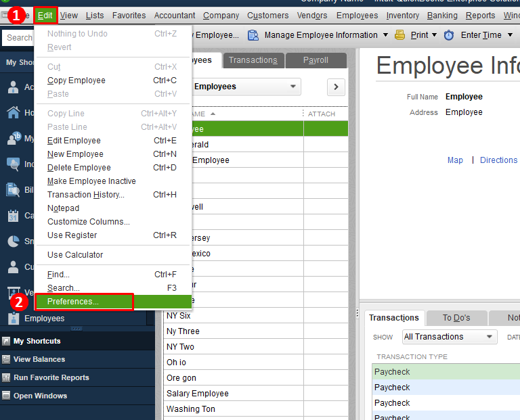520x420 pixels.
Task: Click the Print printer icon
Action: (399, 34)
